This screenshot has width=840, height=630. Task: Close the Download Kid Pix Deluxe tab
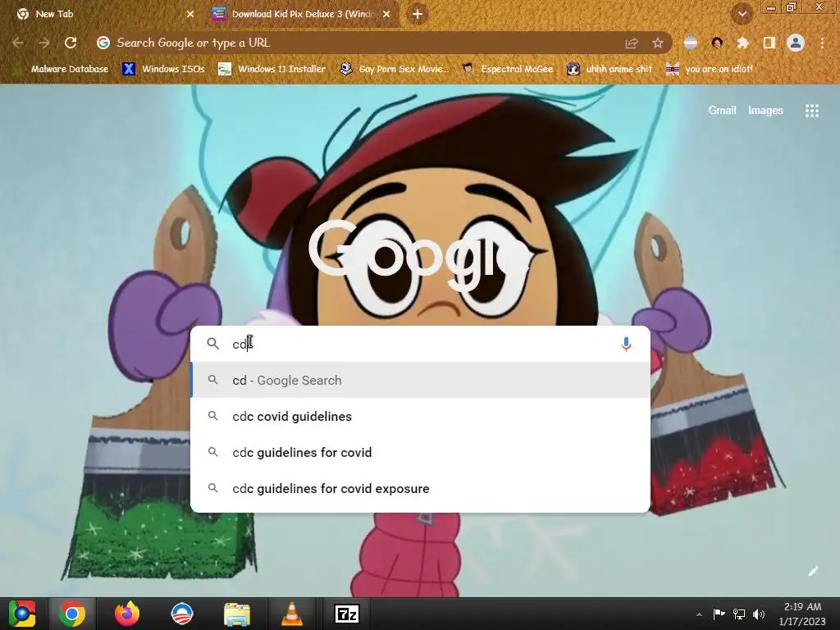[x=386, y=14]
